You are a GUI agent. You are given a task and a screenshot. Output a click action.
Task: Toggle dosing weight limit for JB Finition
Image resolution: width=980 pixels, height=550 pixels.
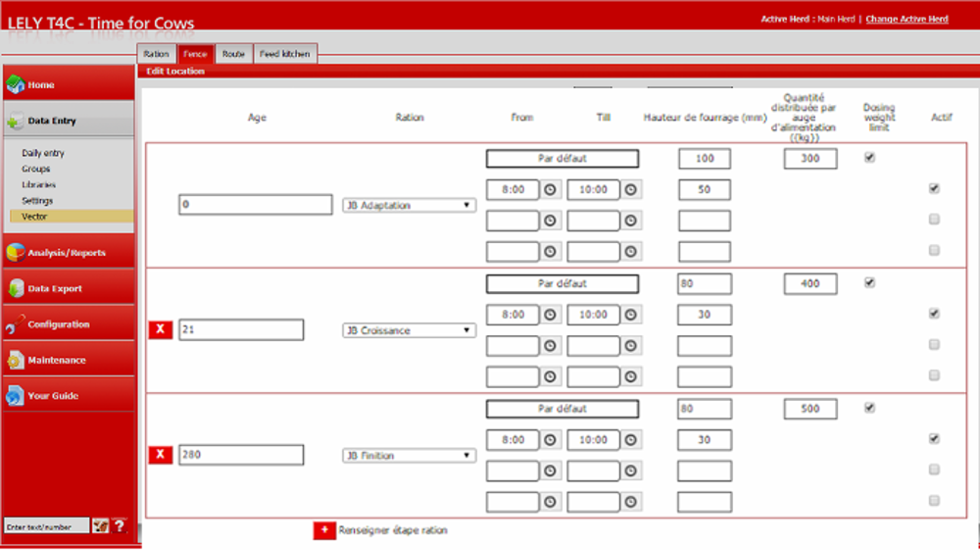coord(869,408)
